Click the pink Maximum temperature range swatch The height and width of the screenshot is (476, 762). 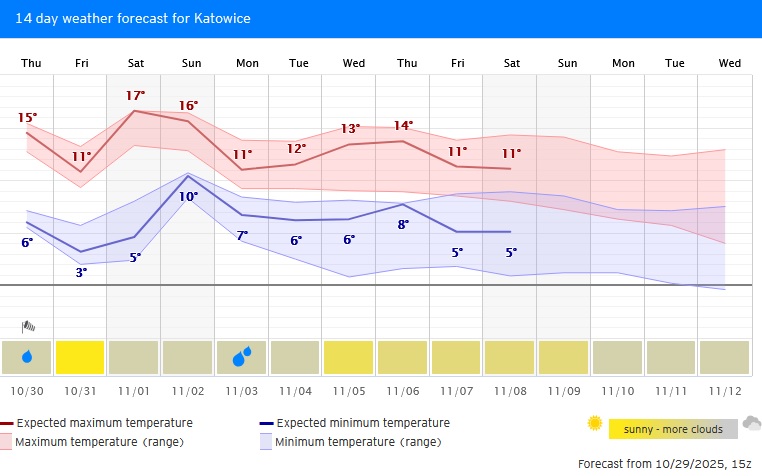pos(7,441)
